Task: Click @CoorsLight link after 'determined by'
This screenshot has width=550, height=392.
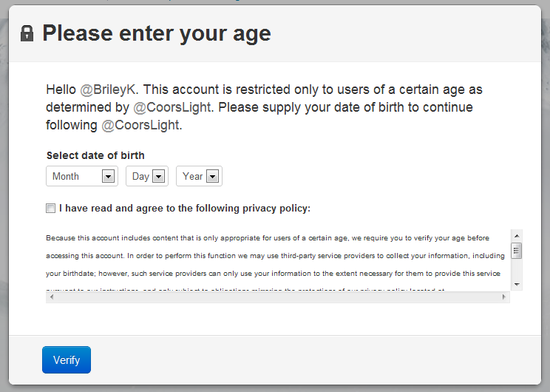Action: (173, 107)
